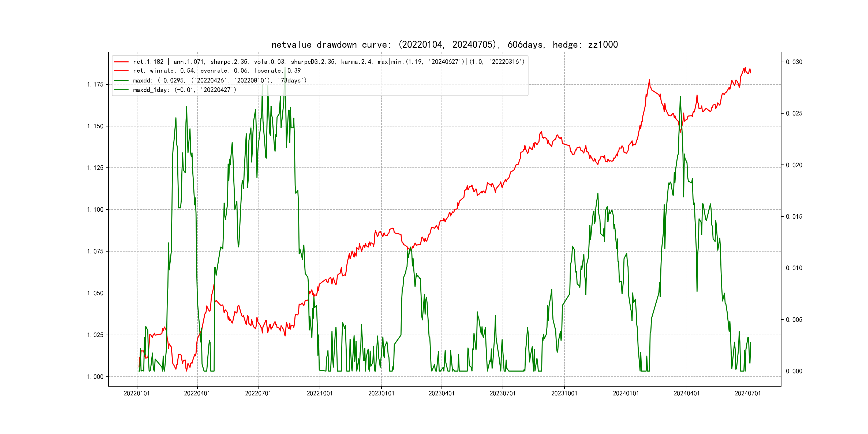This screenshot has width=868, height=434.
Task: Click the green line swatch for the maxdd legend entry
Action: pyautogui.click(x=121, y=81)
